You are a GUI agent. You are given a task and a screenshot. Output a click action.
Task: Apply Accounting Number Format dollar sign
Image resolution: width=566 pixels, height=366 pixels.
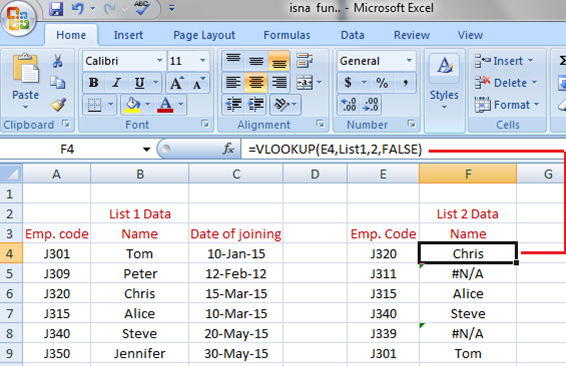click(x=348, y=83)
